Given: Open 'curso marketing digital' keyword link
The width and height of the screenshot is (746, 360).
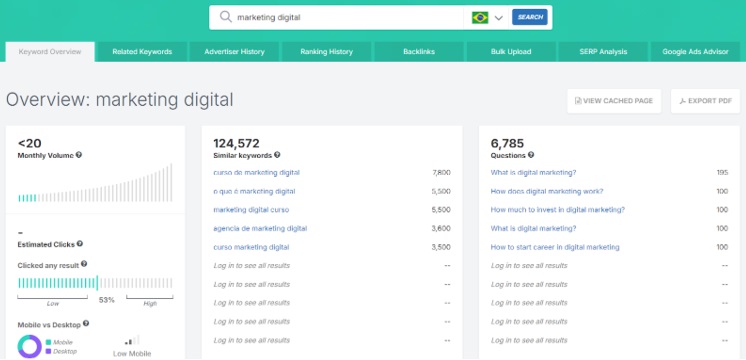Looking at the screenshot, I should 251,247.
